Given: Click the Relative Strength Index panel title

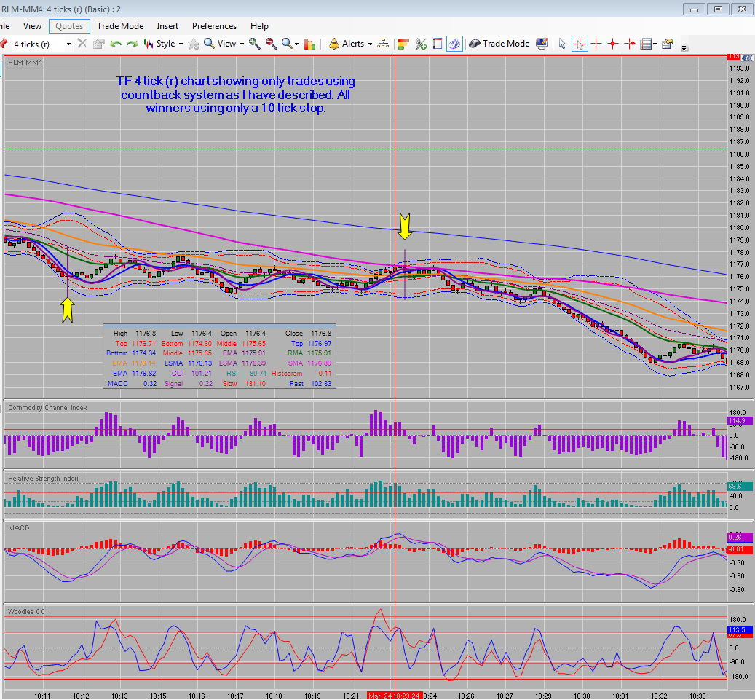Looking at the screenshot, I should coord(44,479).
